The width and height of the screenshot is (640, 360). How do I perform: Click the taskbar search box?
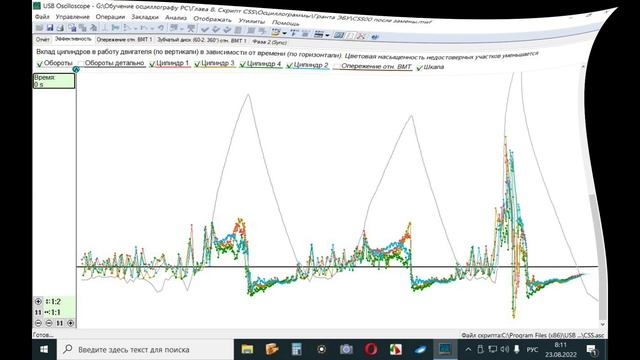pos(145,349)
